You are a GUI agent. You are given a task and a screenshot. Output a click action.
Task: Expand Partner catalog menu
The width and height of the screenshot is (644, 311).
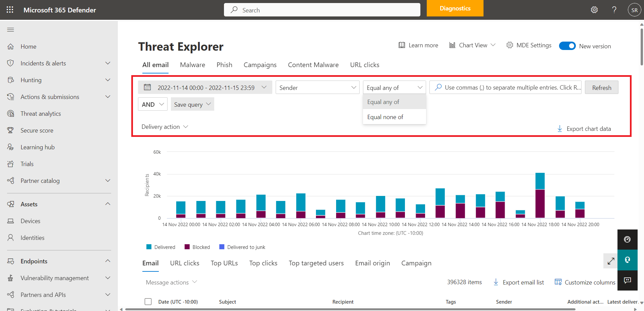coord(108,180)
